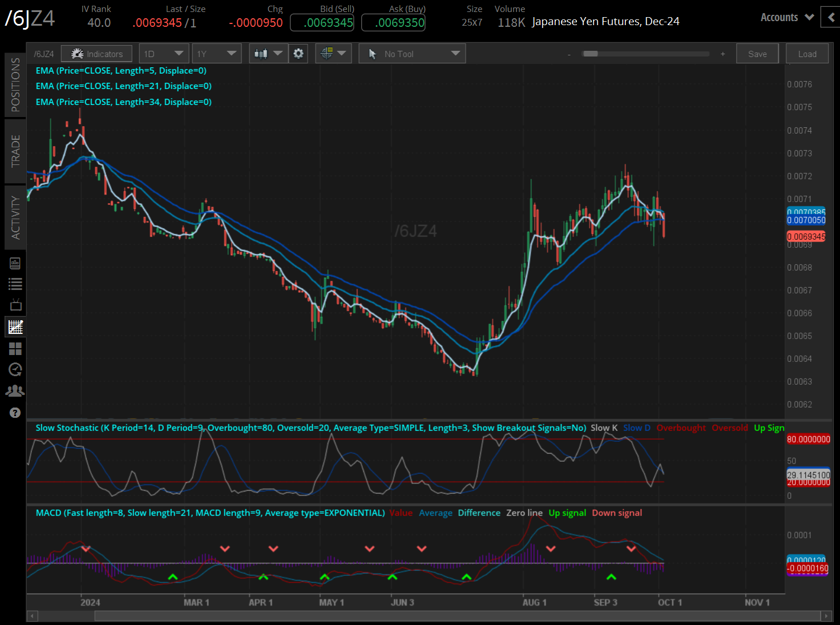This screenshot has height=625, width=840.
Task: Switch to the POSITIONS side tab
Action: click(15, 85)
